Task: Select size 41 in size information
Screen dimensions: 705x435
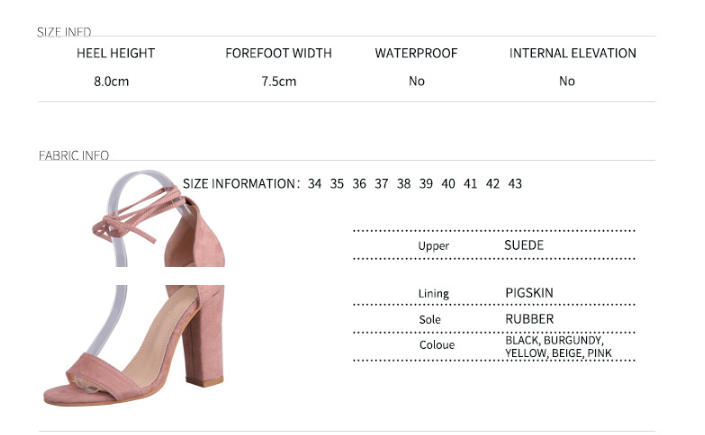Action: [x=470, y=184]
